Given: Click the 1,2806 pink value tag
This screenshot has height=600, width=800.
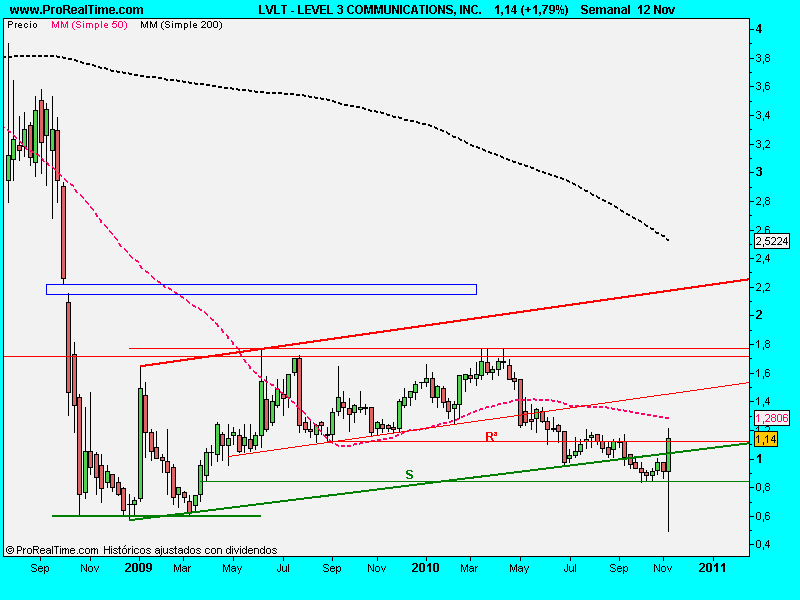Looking at the screenshot, I should [x=771, y=418].
